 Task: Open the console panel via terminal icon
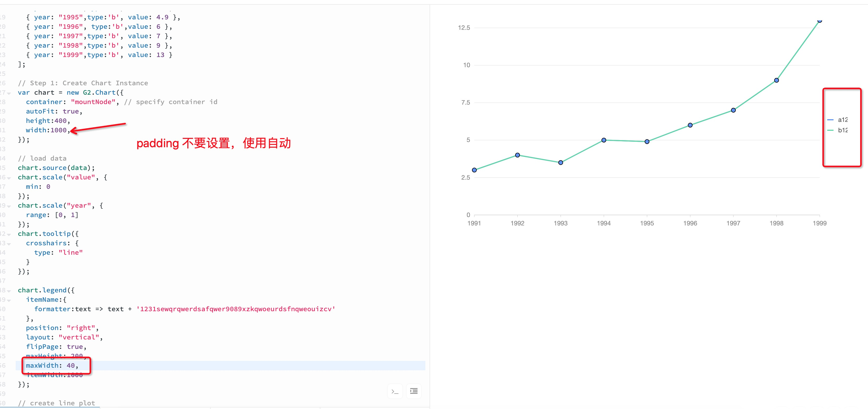pyautogui.click(x=395, y=391)
